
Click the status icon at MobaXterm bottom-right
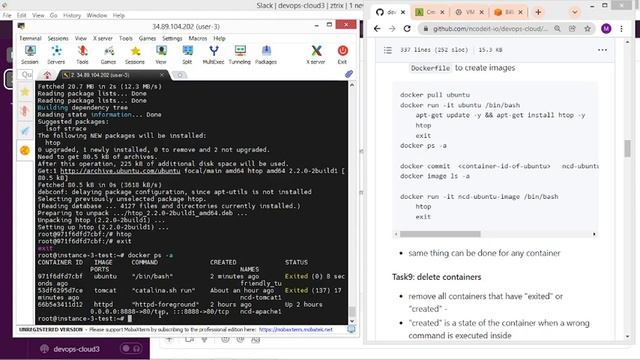pyautogui.click(x=351, y=329)
